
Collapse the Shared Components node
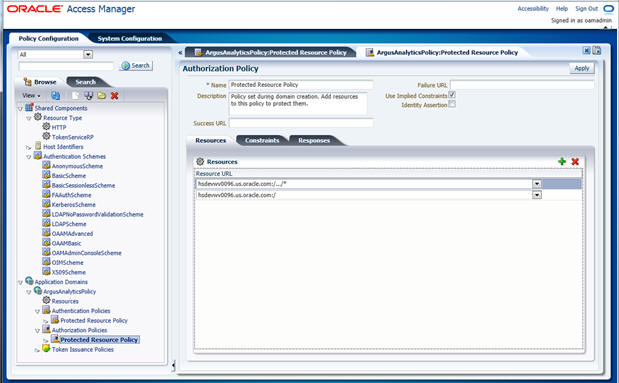[20, 109]
